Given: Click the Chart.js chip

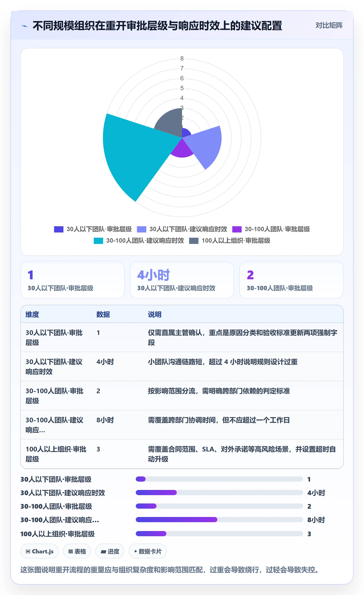Looking at the screenshot, I should pyautogui.click(x=40, y=551).
